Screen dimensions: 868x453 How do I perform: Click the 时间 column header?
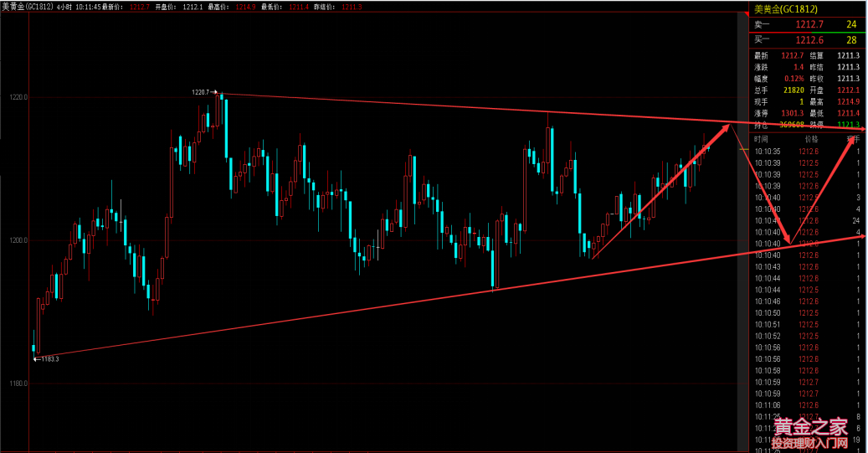coord(761,139)
